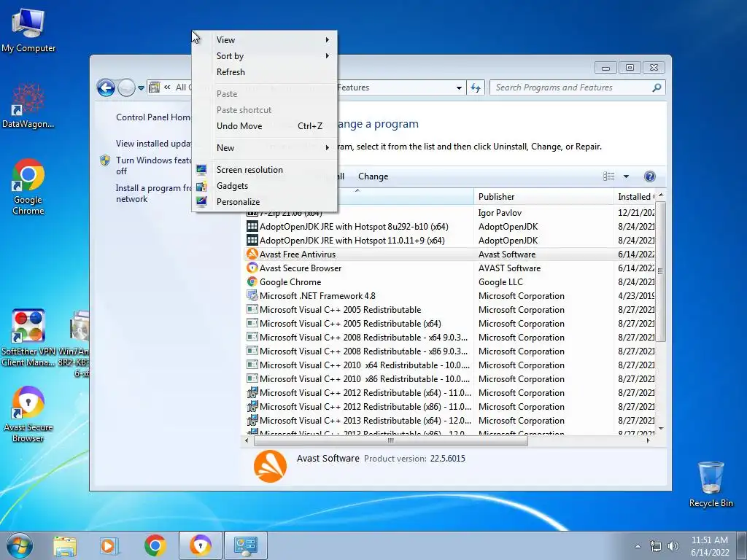Click the Igor Pavlov publisher cell
The height and width of the screenshot is (560, 747).
(500, 213)
